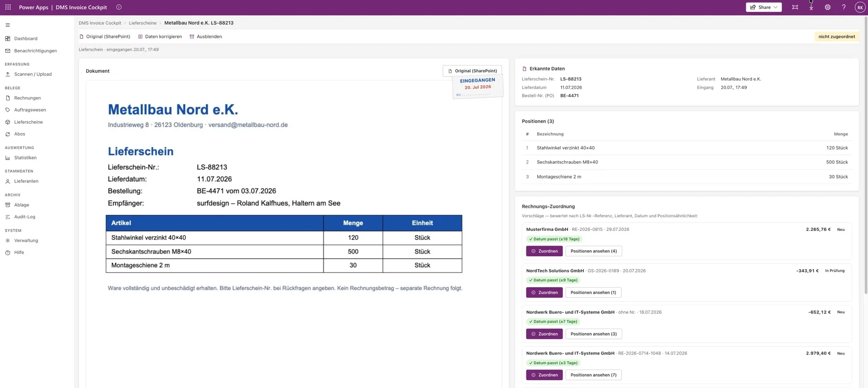The image size is (868, 388).
Task: Navigate to DMS Invoice Cockpit breadcrumb
Action: 100,23
